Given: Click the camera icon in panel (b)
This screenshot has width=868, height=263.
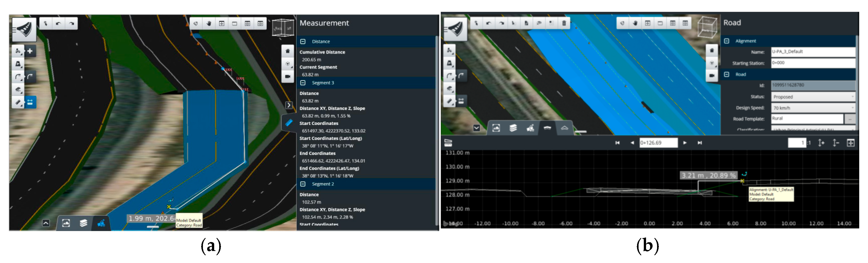Looking at the screenshot, I should (x=712, y=76).
